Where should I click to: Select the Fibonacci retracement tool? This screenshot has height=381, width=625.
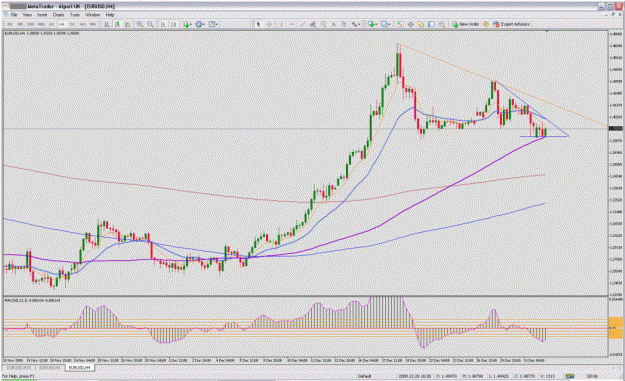pos(323,24)
